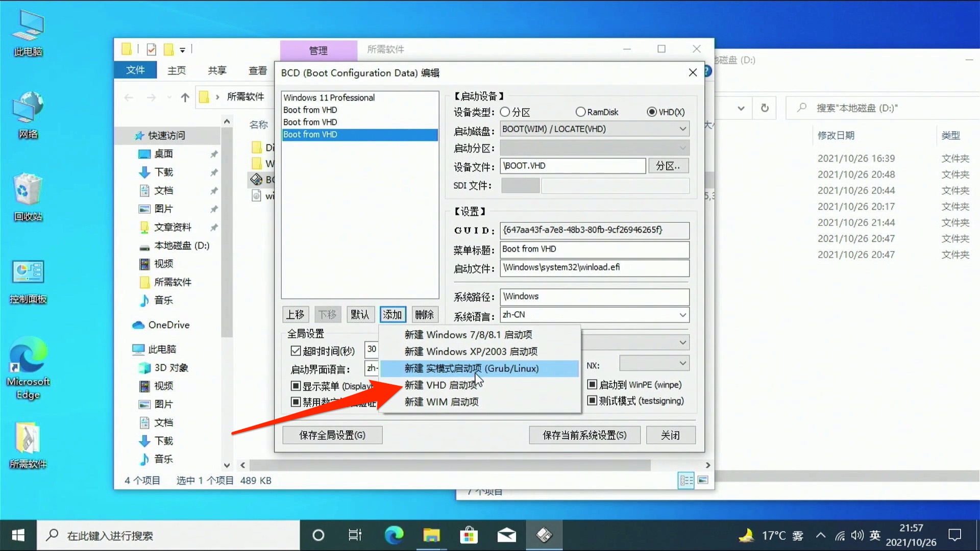The image size is (980, 551).
Task: Click the 保存当前系统设置(S) button
Action: point(584,435)
